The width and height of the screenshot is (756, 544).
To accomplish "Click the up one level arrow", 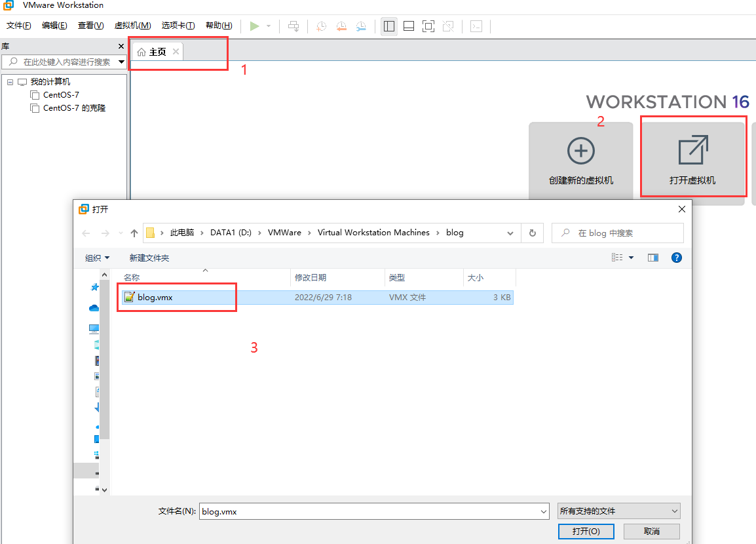I will click(x=134, y=233).
